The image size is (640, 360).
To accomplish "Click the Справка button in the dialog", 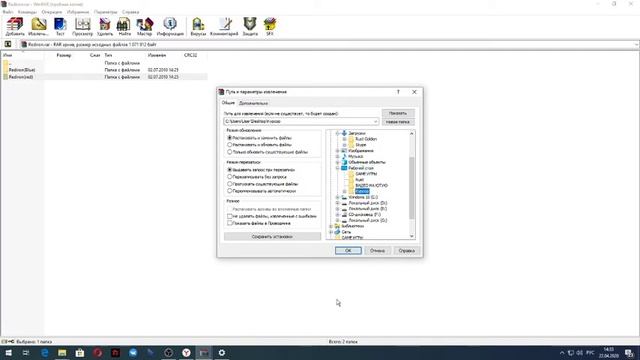I will tap(407, 250).
